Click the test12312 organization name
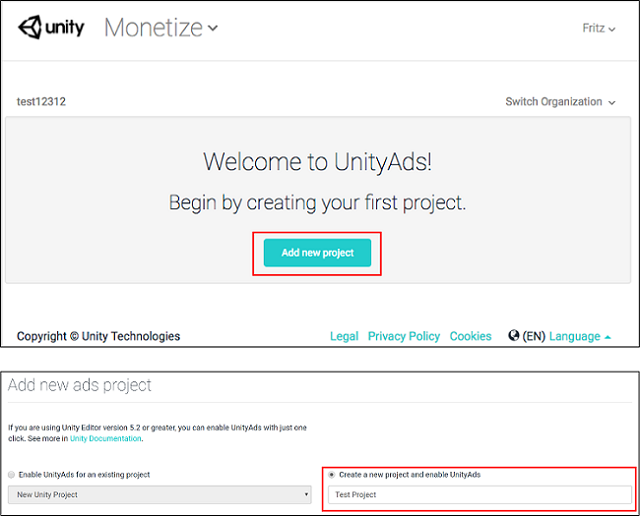The image size is (640, 516). [41, 102]
